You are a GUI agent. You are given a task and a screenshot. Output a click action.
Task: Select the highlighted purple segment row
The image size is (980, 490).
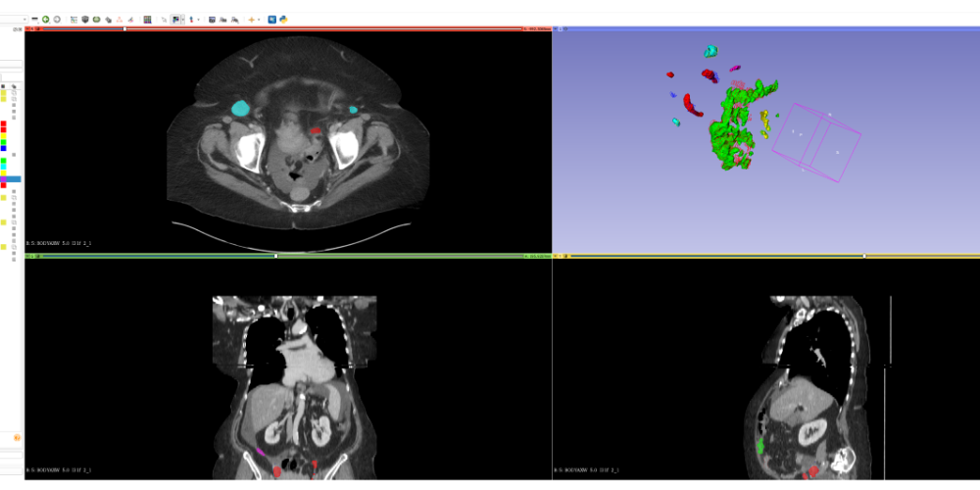tap(11, 179)
